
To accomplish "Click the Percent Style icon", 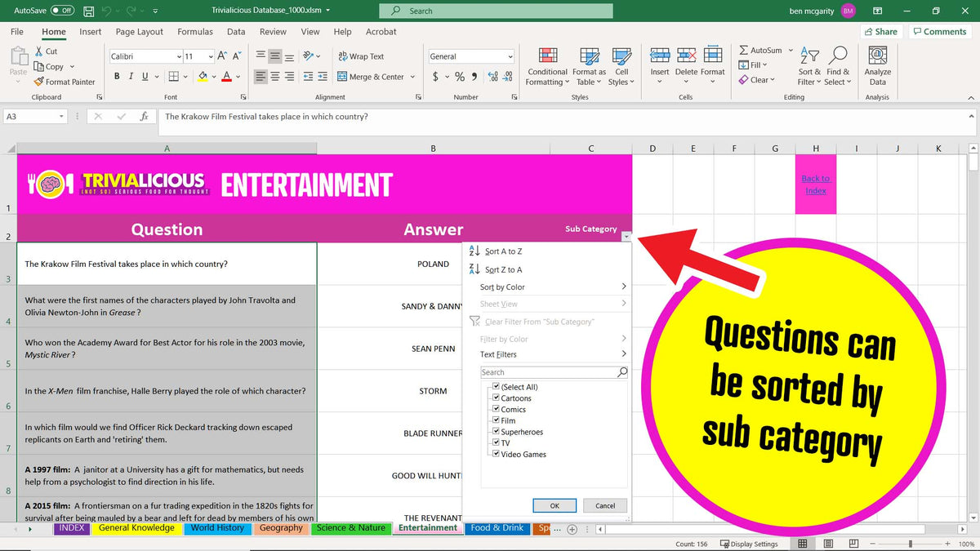I will click(460, 76).
